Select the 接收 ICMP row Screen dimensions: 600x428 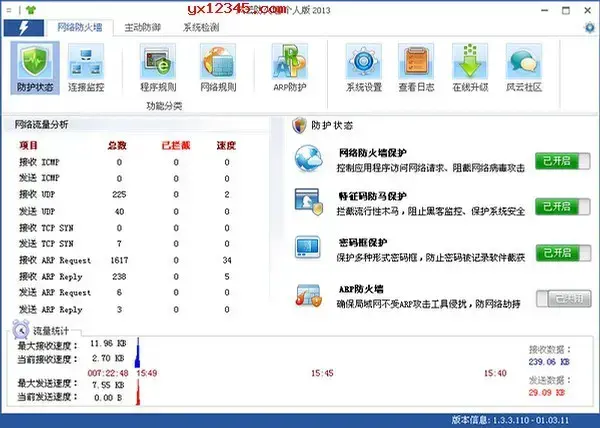(128, 162)
